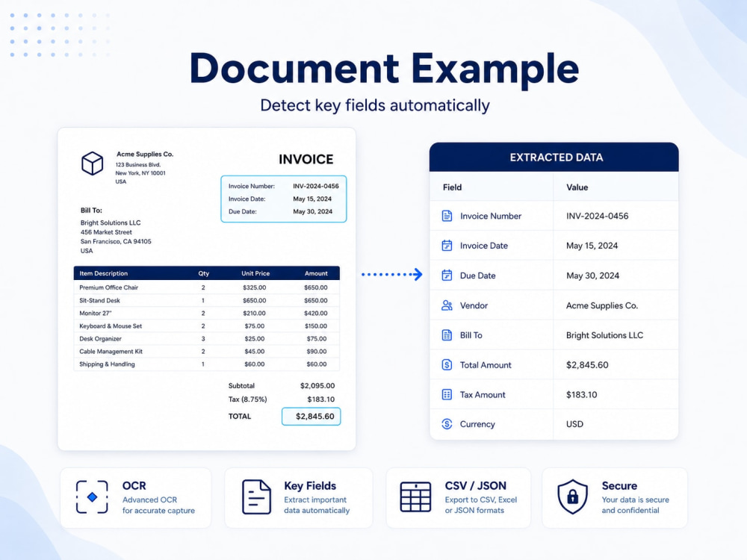747x560 pixels.
Task: Click the Secure shield lock icon
Action: coord(573,497)
